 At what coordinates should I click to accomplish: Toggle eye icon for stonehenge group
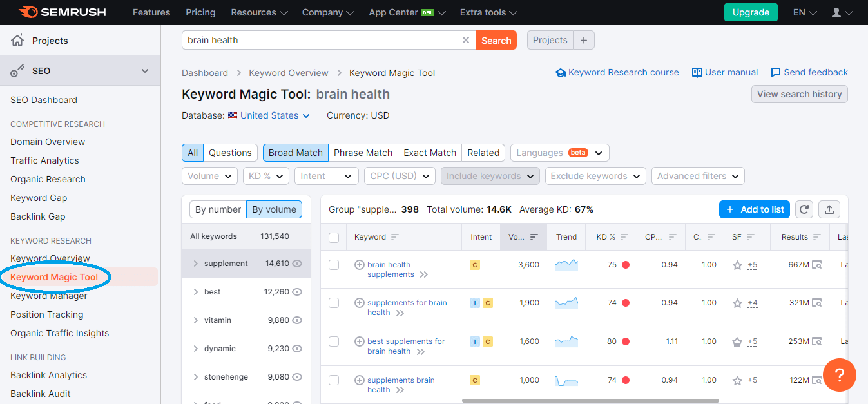(x=298, y=377)
